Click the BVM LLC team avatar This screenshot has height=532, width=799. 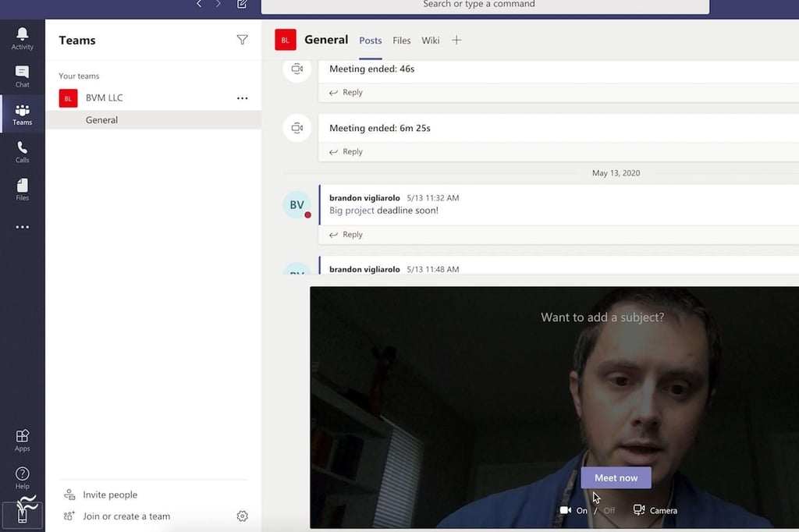click(x=69, y=98)
